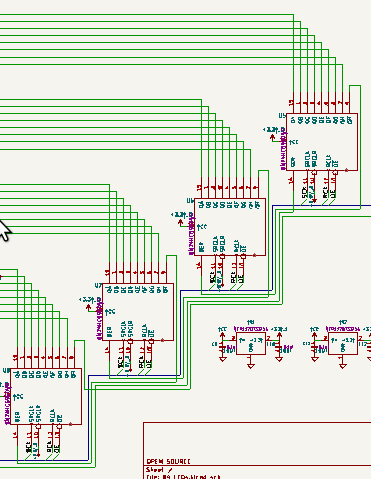The width and height of the screenshot is (371, 479).
Task: Click the VCC power arrow above left regulator's input capacitor
Action: click(x=223, y=332)
